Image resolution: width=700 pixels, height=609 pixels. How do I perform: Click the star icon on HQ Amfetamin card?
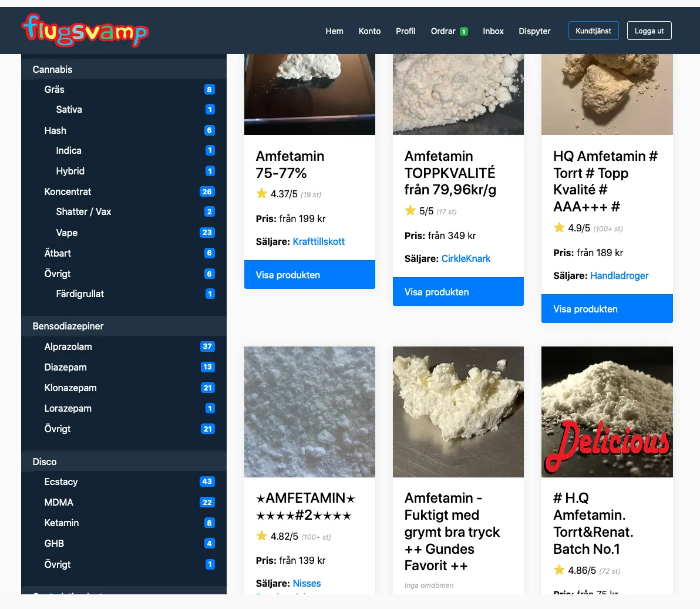point(558,228)
